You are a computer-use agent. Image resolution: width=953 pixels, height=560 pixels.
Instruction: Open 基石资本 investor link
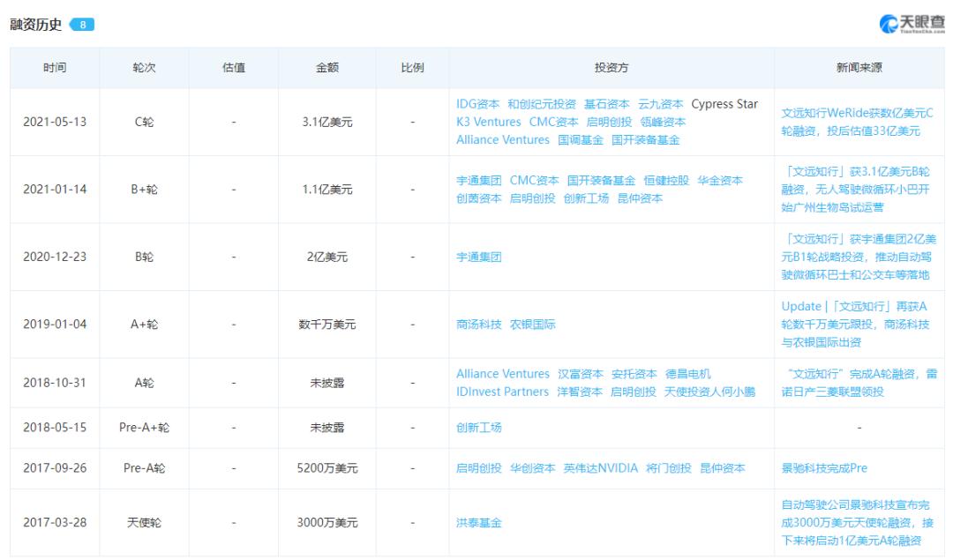tap(606, 104)
